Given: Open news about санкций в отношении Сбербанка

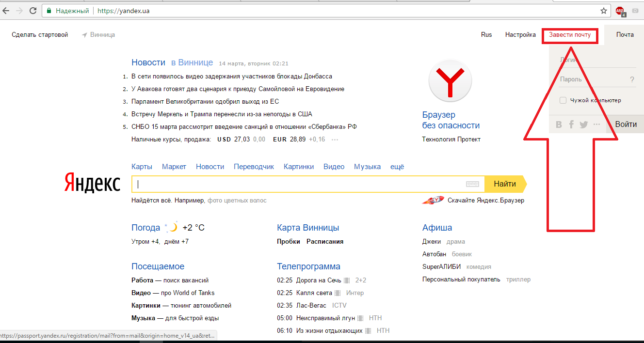Looking at the screenshot, I should (x=244, y=127).
